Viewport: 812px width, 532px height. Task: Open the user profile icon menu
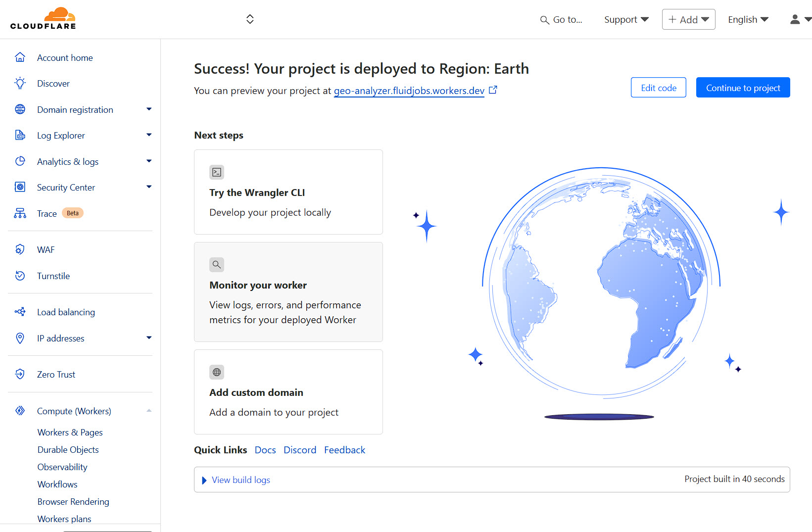800,19
